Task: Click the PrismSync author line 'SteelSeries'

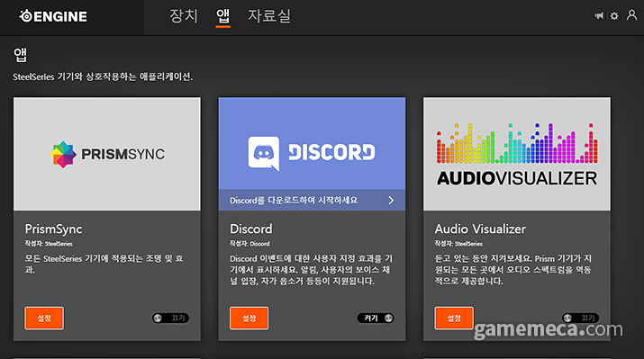Action: click(x=49, y=244)
